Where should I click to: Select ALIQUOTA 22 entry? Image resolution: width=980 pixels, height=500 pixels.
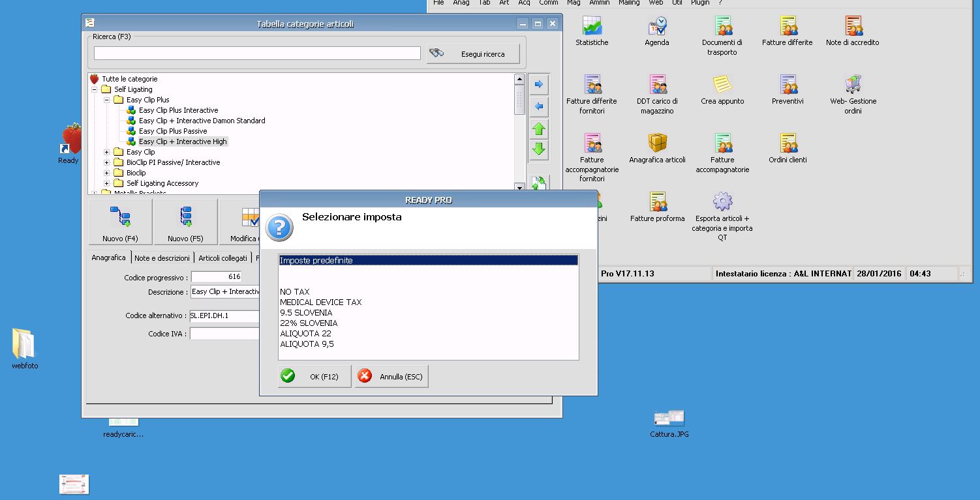tap(429, 334)
